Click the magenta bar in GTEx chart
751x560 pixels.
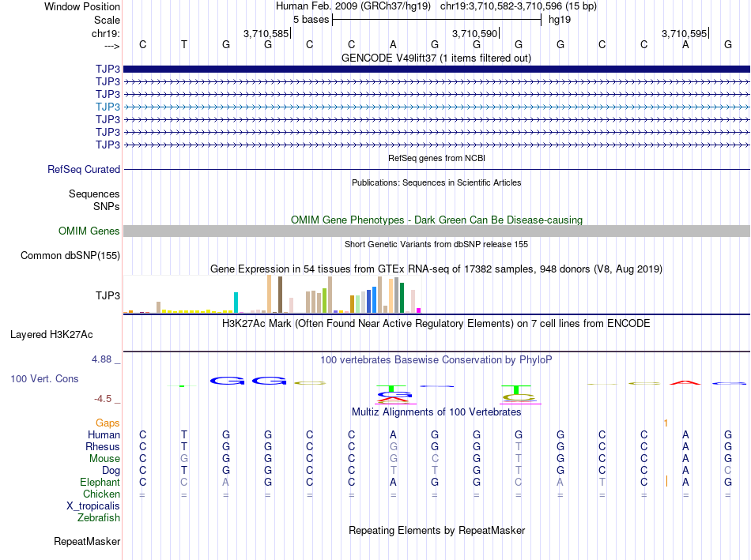pos(418,310)
